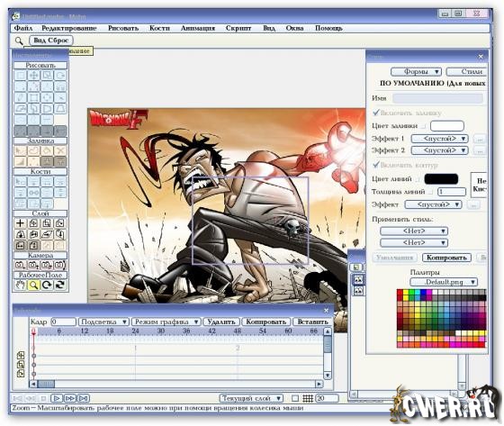The height and width of the screenshot is (426, 504).
Task: Open the .Default.png palette dropdown
Action: click(x=444, y=282)
